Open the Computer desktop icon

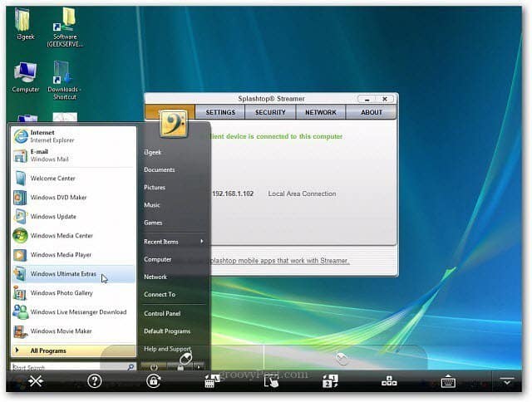coord(26,77)
